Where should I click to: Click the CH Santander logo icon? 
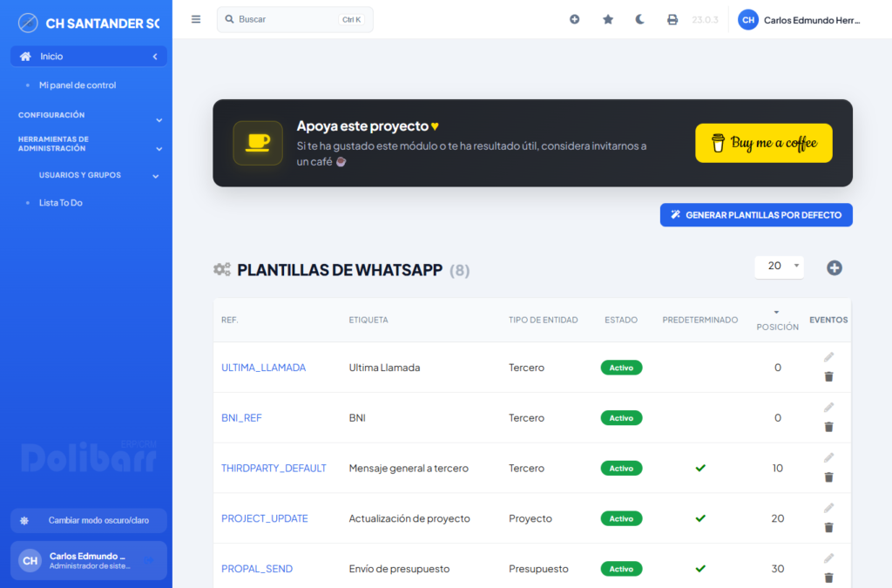[x=28, y=24]
